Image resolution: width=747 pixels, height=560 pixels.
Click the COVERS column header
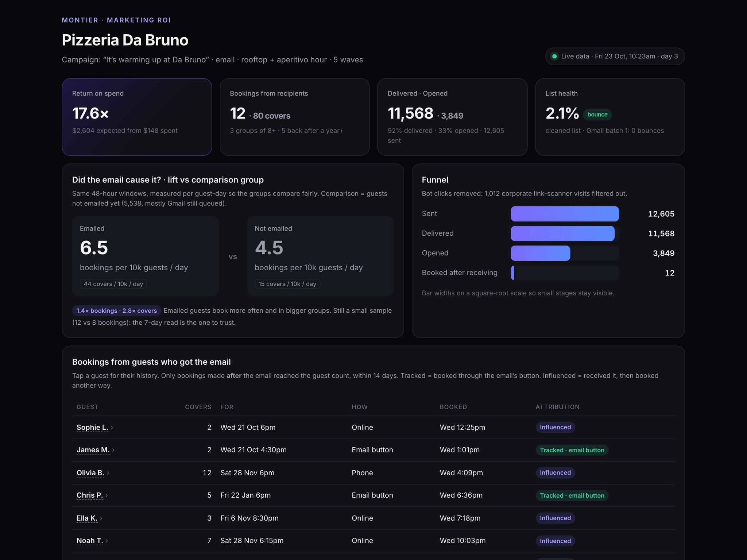198,407
